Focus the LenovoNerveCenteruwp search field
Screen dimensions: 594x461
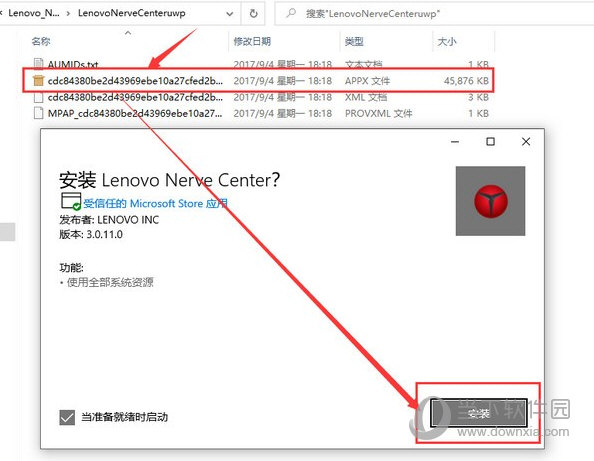[435, 14]
